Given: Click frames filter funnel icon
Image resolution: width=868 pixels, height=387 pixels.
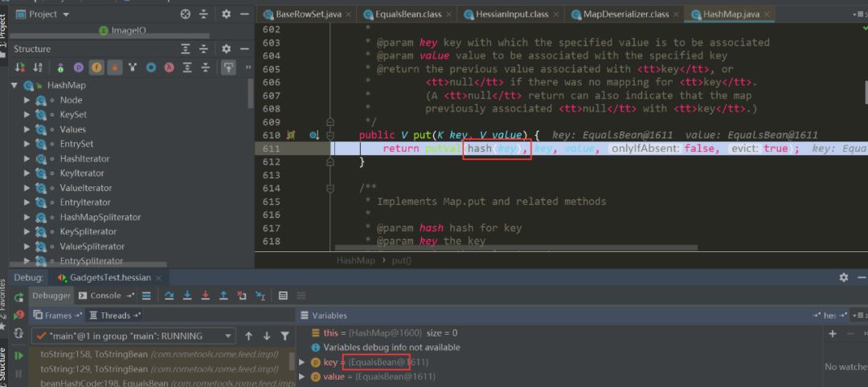Looking at the screenshot, I should [x=285, y=336].
